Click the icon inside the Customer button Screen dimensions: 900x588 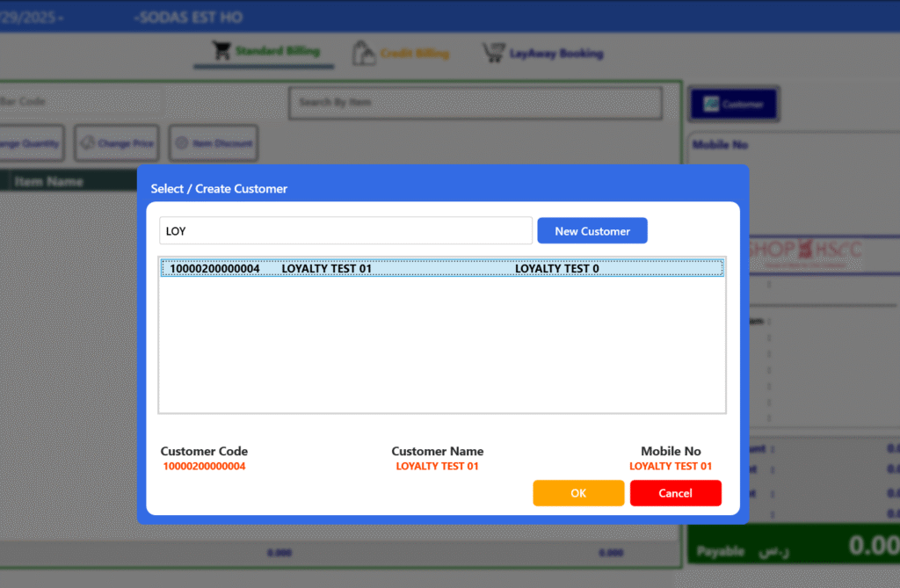point(710,105)
